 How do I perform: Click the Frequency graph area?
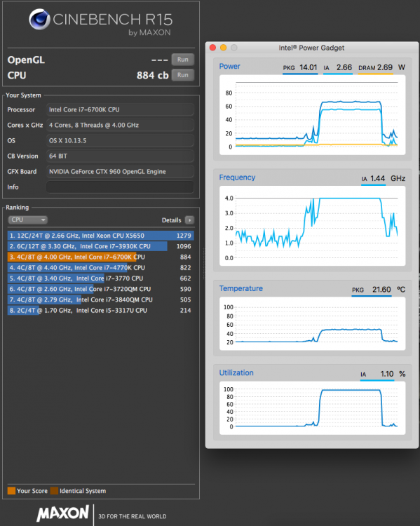[x=312, y=226]
